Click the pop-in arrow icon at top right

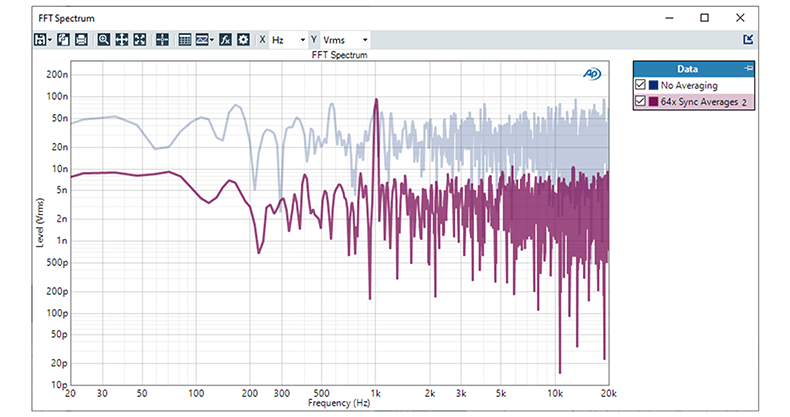pos(748,40)
